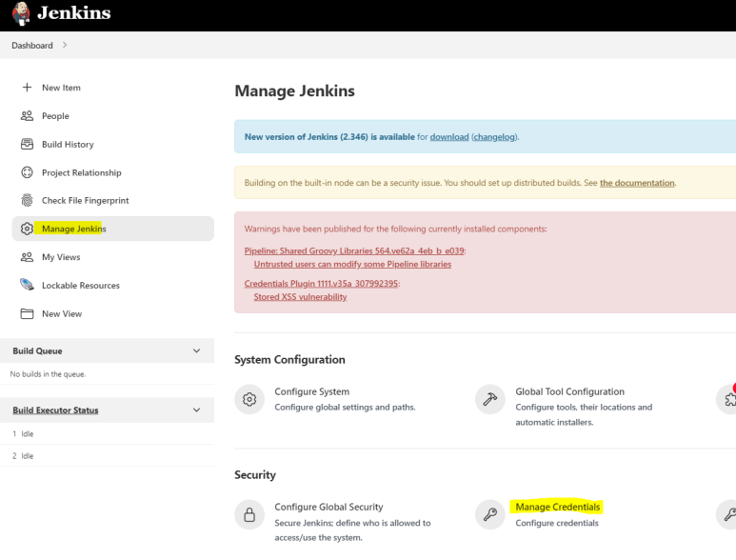Click the Lockable Resources drive icon

(x=27, y=285)
